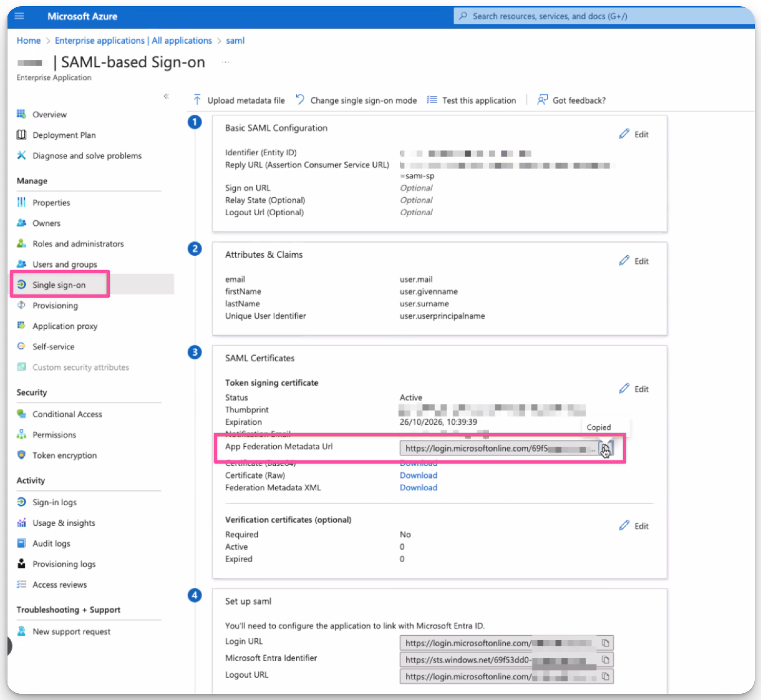Click the Upload metadata file arrow icon
The image size is (761, 700).
(x=197, y=100)
